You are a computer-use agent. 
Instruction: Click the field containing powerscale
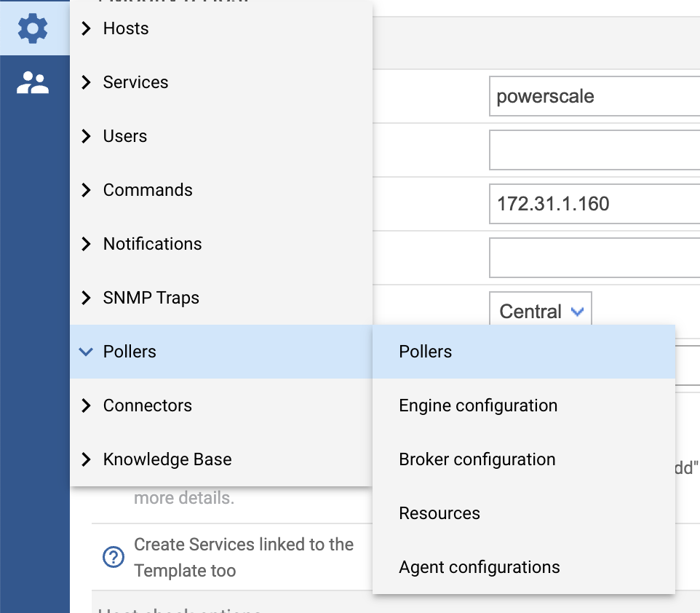pos(594,96)
